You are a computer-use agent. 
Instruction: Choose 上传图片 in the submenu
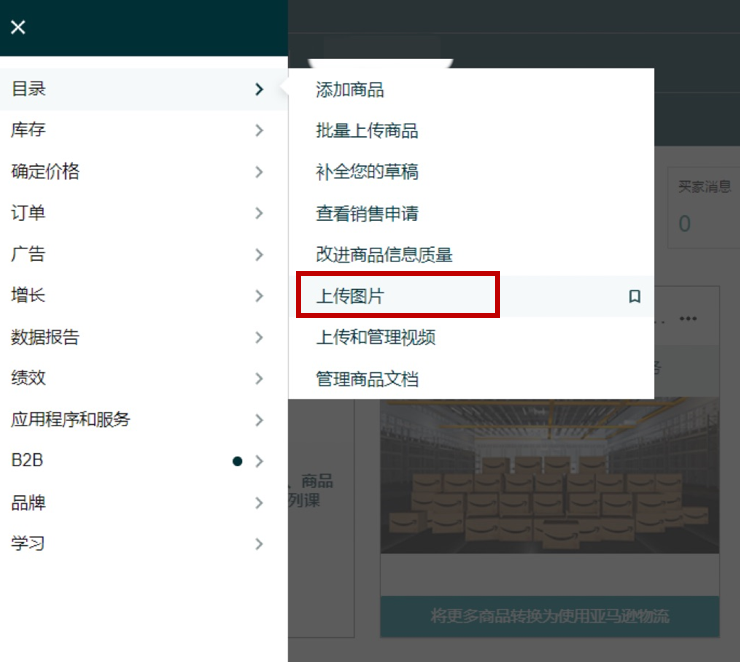pyautogui.click(x=350, y=297)
